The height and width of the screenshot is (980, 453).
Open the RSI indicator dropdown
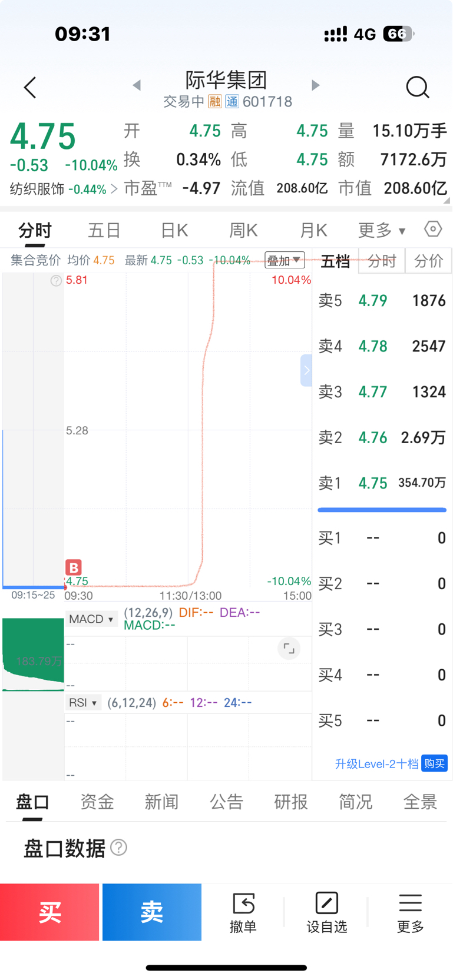pyautogui.click(x=83, y=703)
